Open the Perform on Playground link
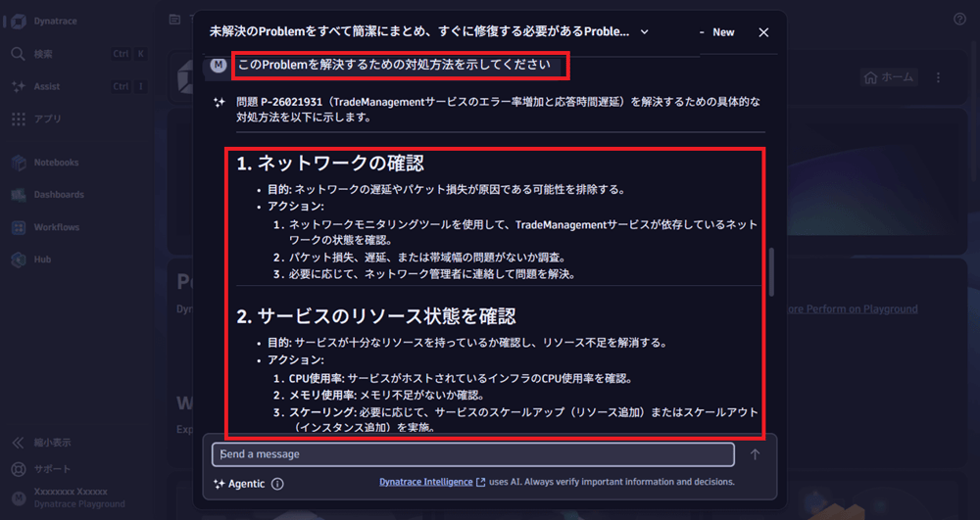The width and height of the screenshot is (980, 520). 851,309
